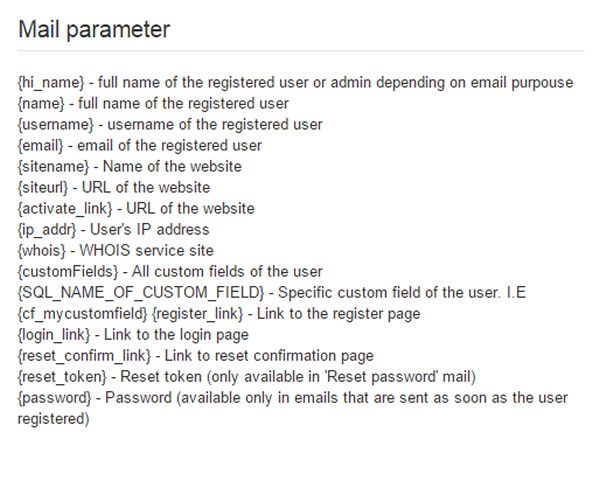Click the Mail parameter heading
The height and width of the screenshot is (481, 600).
pos(94,29)
